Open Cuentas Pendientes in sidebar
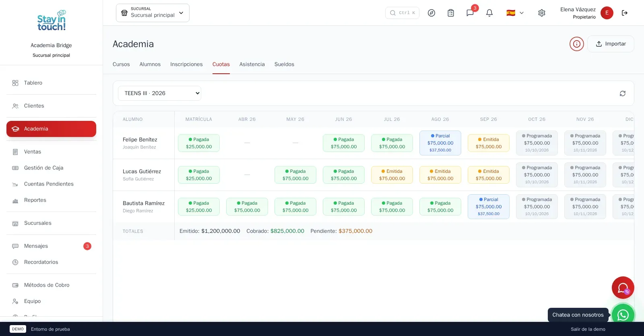This screenshot has width=644, height=336. [52, 184]
